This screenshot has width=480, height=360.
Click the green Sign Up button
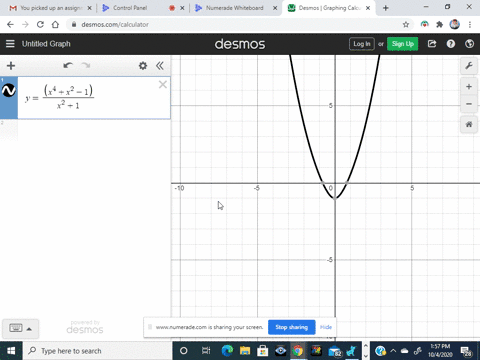click(x=403, y=44)
